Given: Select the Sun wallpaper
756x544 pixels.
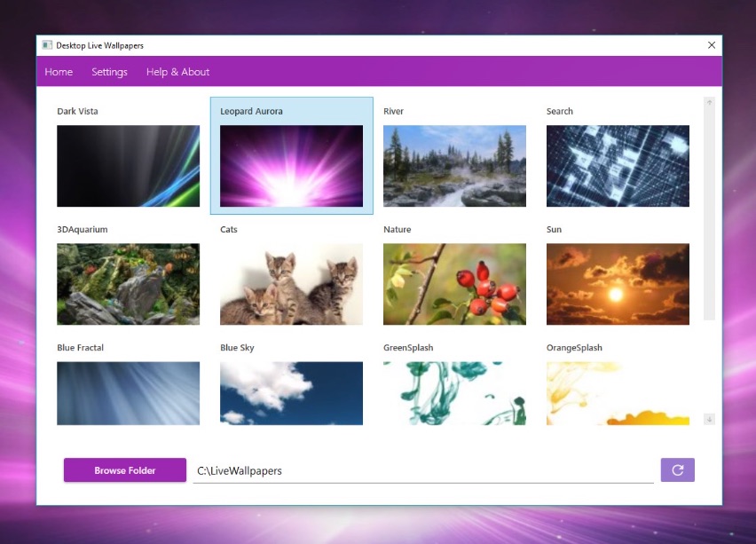Looking at the screenshot, I should click(x=618, y=284).
